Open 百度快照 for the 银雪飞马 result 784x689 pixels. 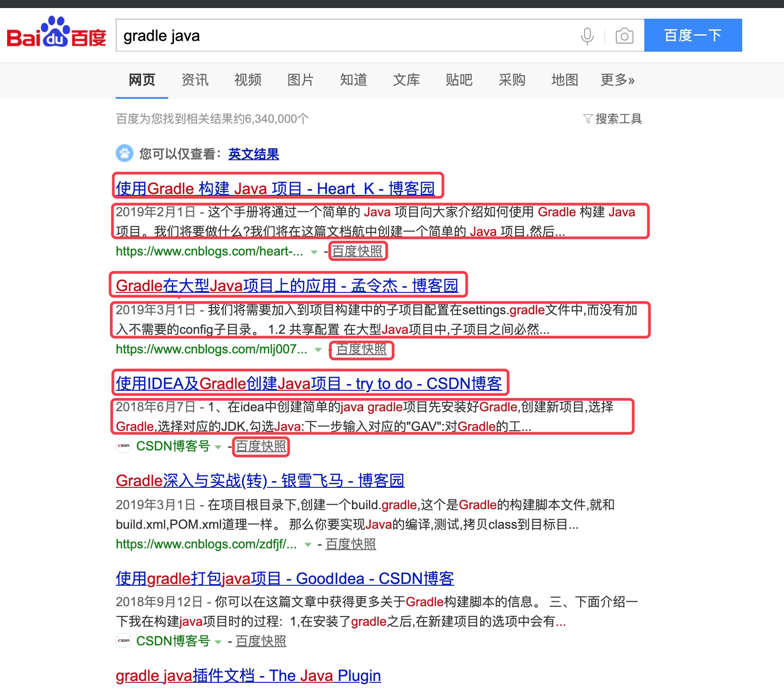(351, 544)
